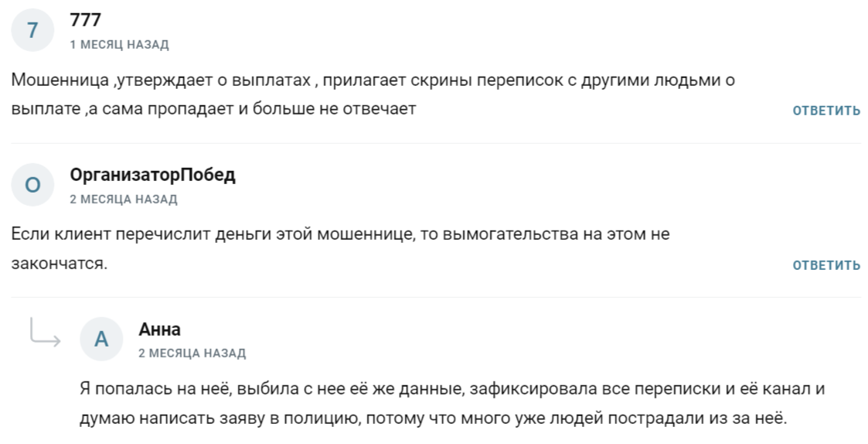Click the line starting "Я попалась на неё"
The height and width of the screenshot is (444, 868).
tap(452, 389)
